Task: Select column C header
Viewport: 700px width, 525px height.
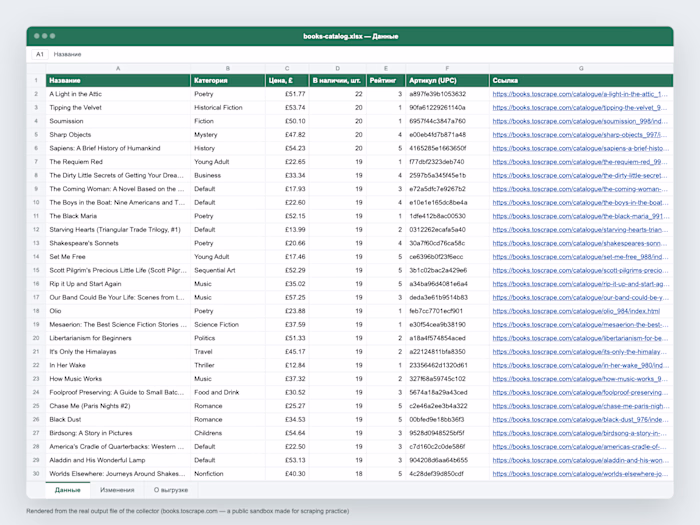Action: pyautogui.click(x=287, y=68)
